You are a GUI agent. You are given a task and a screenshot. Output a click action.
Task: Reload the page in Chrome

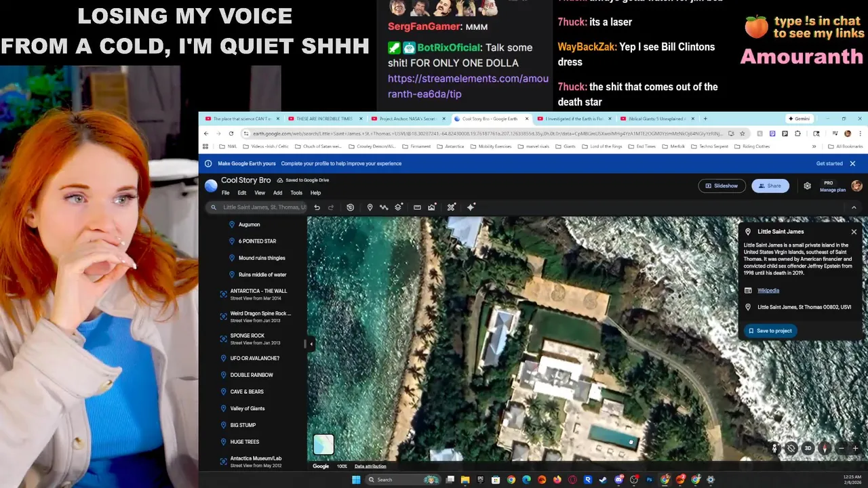pyautogui.click(x=231, y=134)
